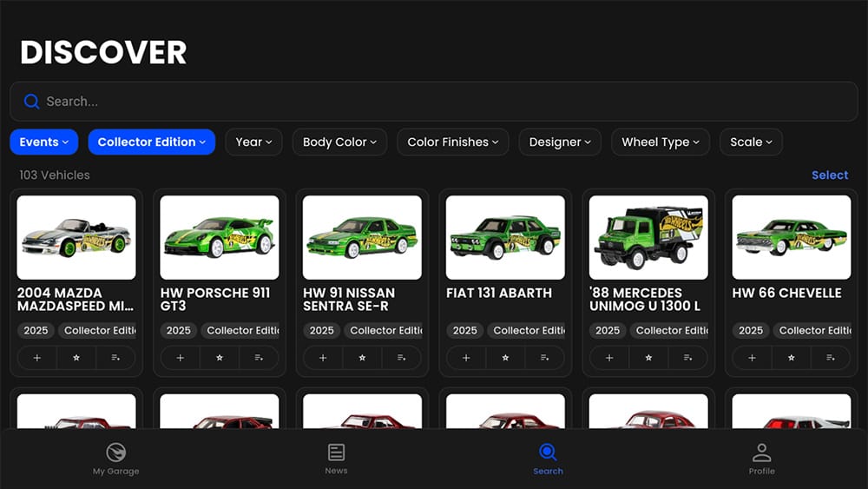The image size is (868, 489).
Task: Click Collector Edition tag on 2004 Mazda card
Action: (97, 331)
